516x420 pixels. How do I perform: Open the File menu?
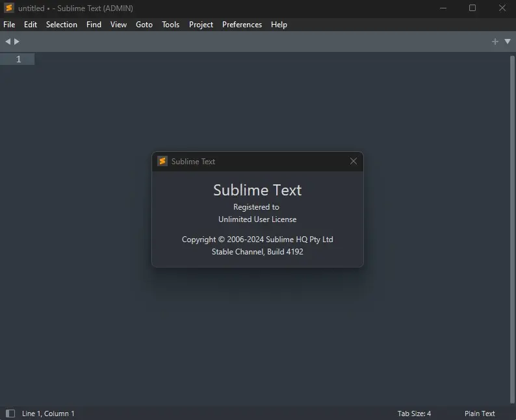coord(9,25)
